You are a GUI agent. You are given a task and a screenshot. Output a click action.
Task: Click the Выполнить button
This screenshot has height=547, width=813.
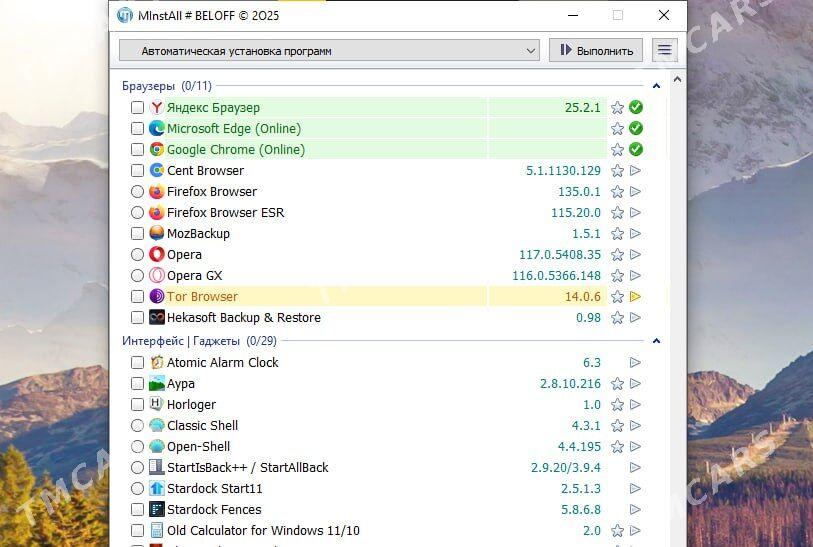click(x=596, y=50)
